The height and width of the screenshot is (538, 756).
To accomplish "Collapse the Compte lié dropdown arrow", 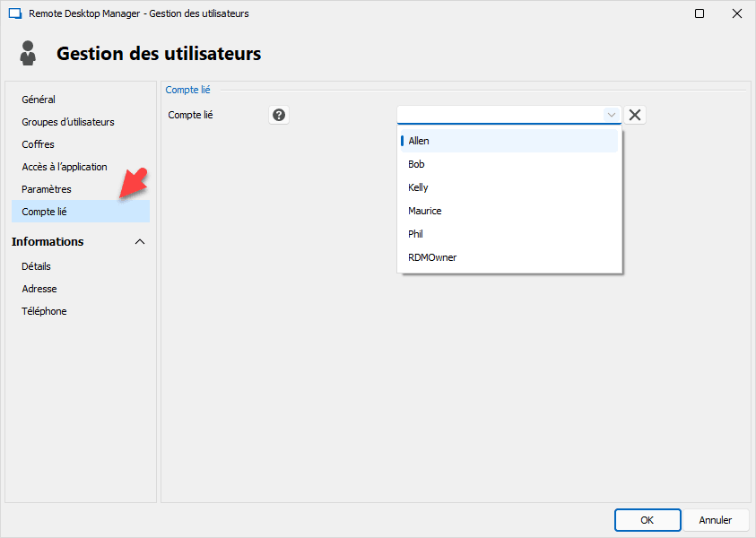I will click(611, 115).
